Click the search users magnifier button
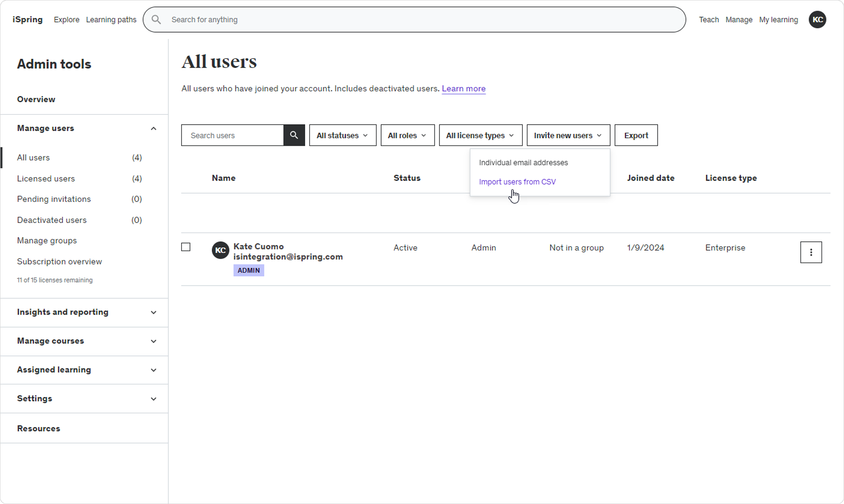 (294, 135)
